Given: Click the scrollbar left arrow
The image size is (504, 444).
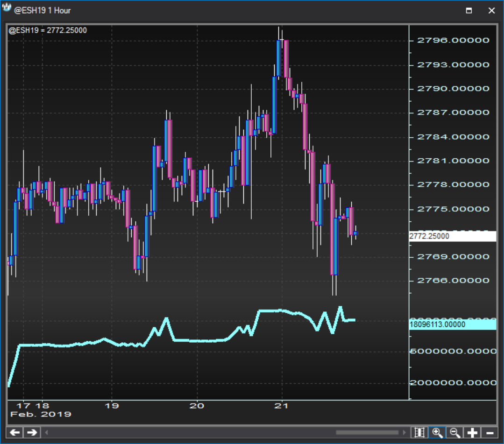Looking at the screenshot, I should (46, 432).
